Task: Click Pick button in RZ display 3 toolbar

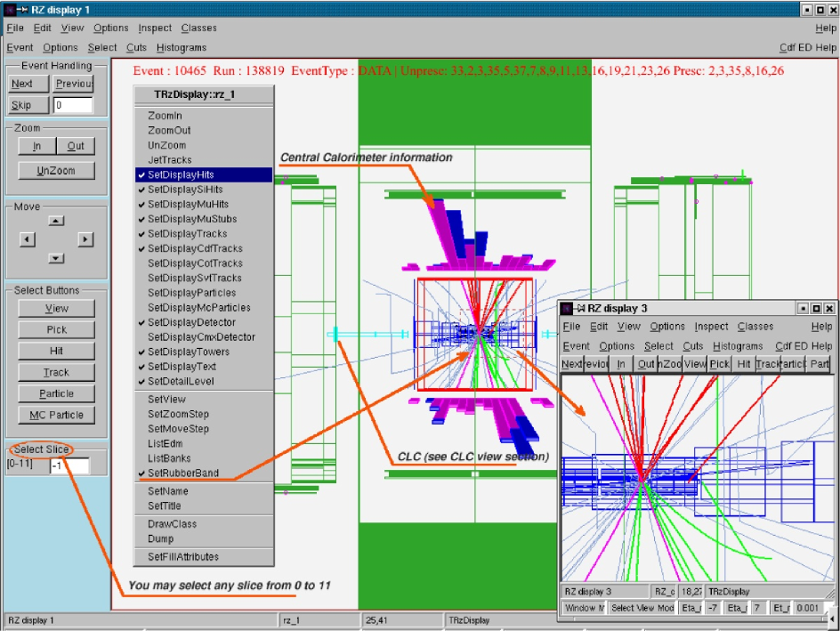Action: (720, 364)
